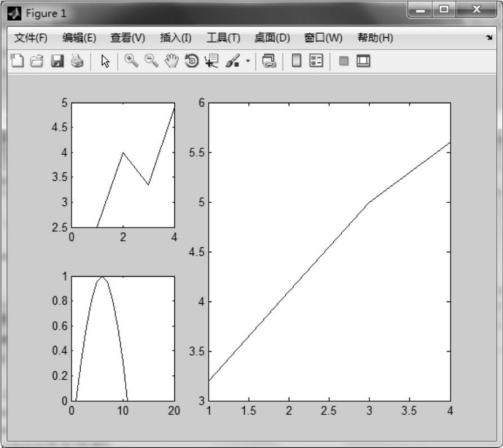Dock the figure using corner arrow
The image size is (503, 448).
pyautogui.click(x=489, y=38)
